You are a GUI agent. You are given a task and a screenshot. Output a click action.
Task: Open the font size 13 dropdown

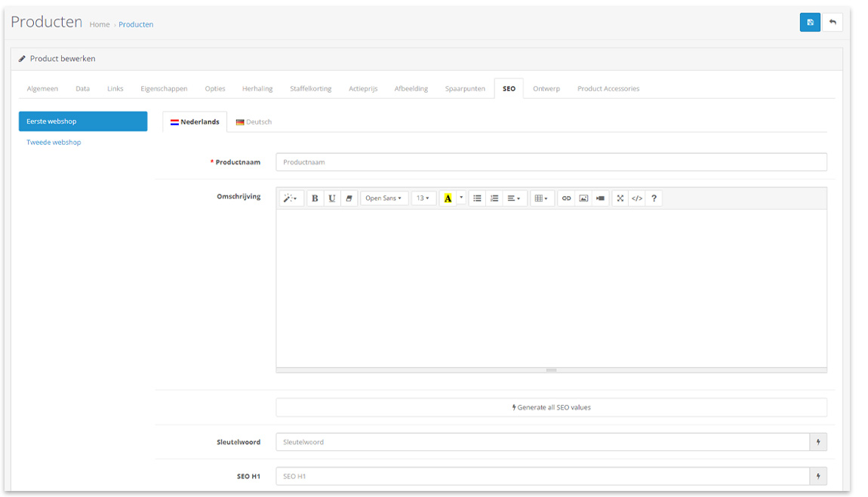tap(423, 198)
